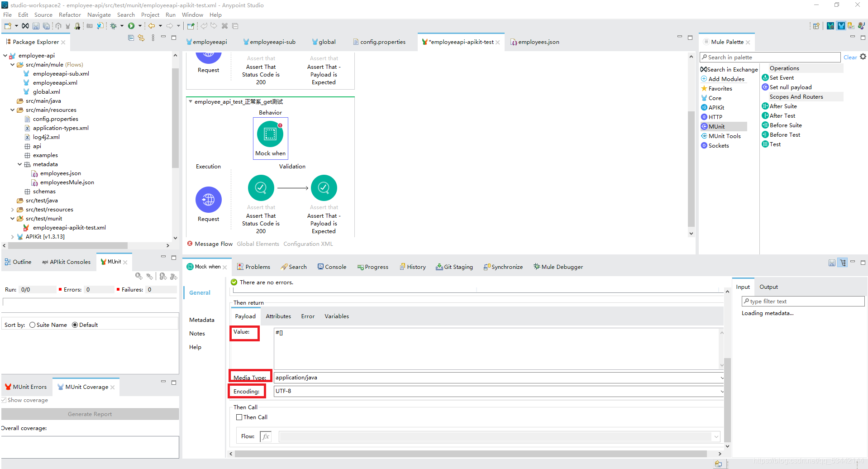868x469 pixels.
Task: Collapse the src/main/mule folder
Action: click(13, 65)
